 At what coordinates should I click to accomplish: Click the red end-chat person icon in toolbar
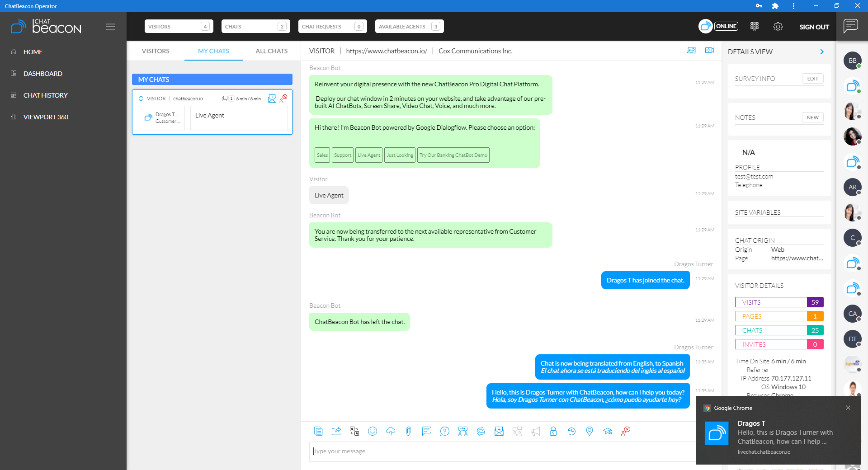(x=625, y=431)
